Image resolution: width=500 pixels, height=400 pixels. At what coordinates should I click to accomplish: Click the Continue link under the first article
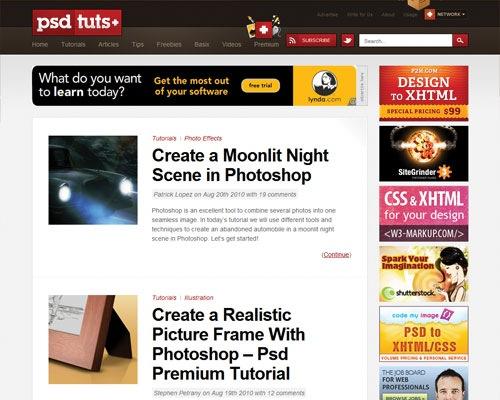(x=336, y=255)
